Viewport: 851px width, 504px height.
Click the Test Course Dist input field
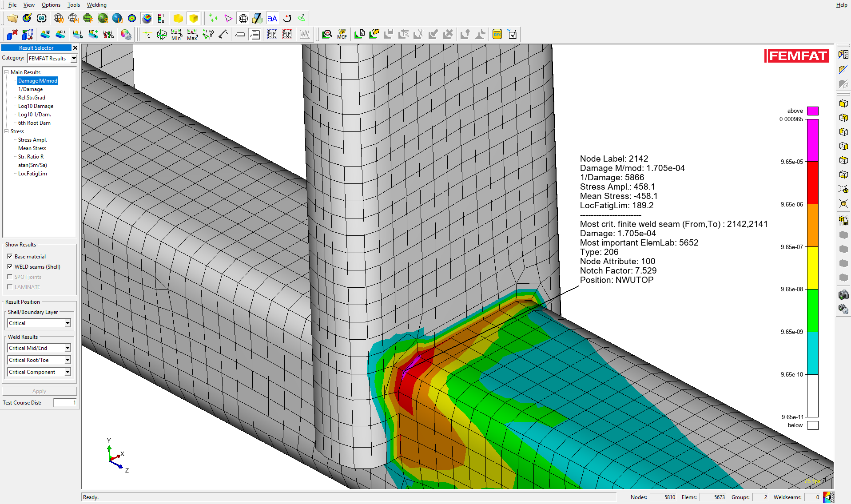(x=65, y=403)
